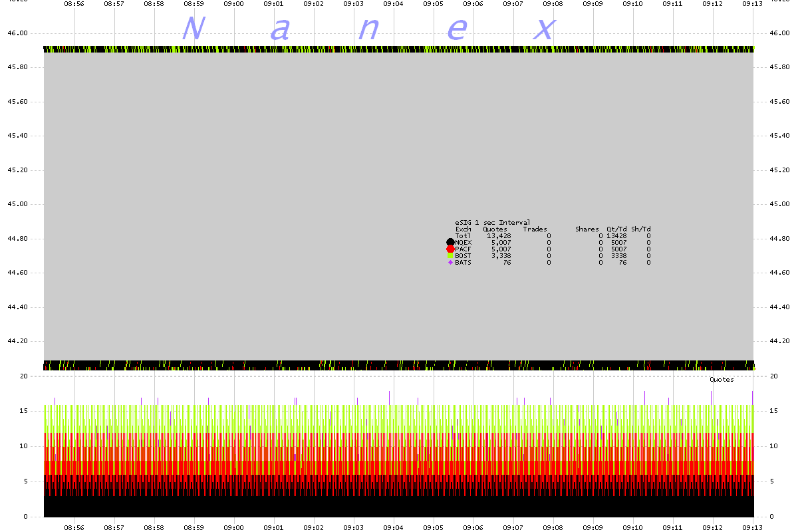Click the 5,007 quotes value in NQEX row
798x532 pixels.
tap(501, 242)
